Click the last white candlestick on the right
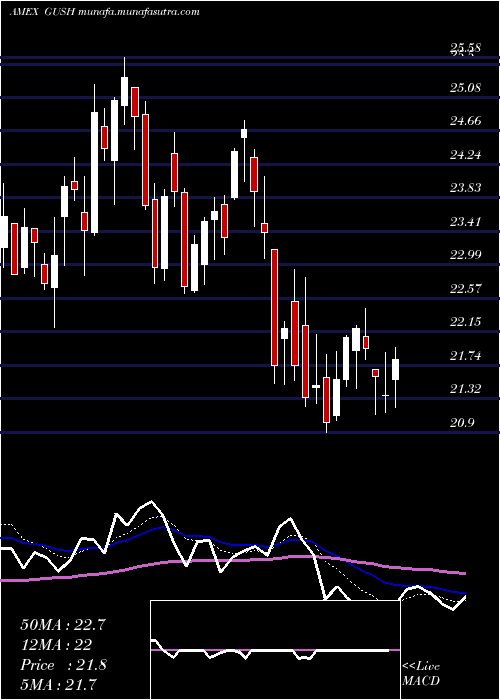 pos(396,369)
